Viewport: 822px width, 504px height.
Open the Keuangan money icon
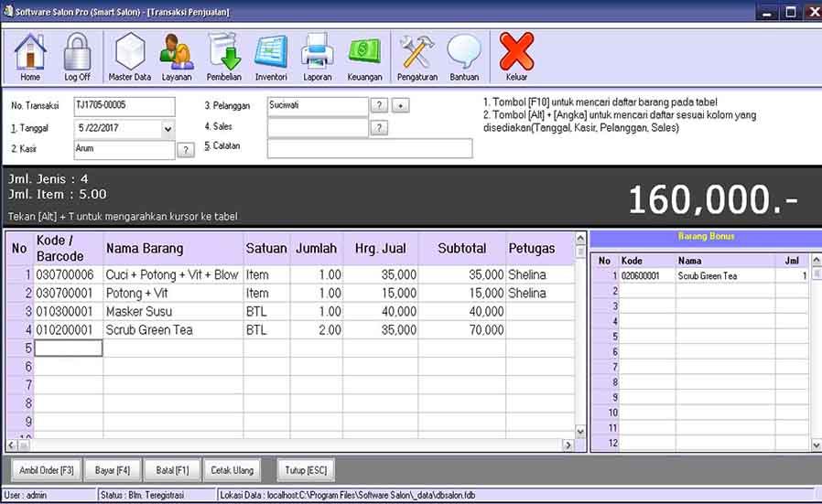tap(364, 57)
